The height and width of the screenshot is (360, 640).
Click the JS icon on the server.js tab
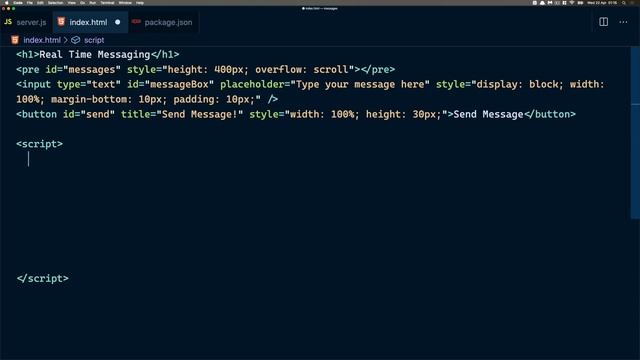tap(8, 22)
